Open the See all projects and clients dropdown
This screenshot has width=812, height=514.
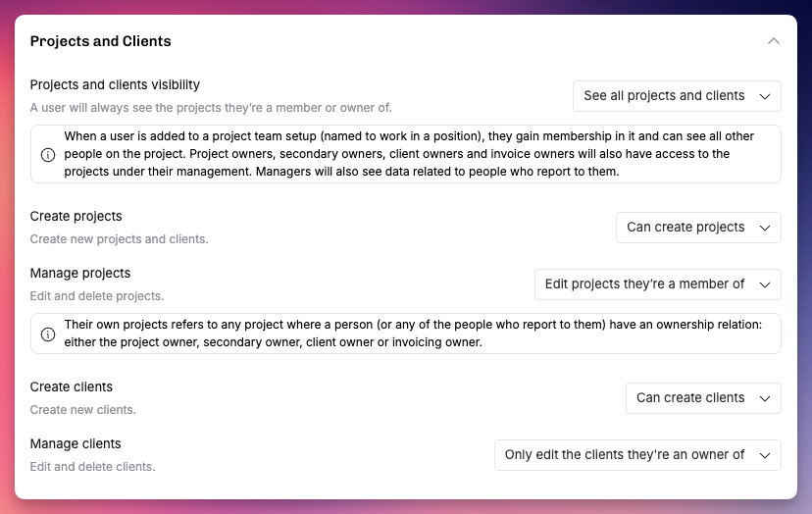click(677, 96)
